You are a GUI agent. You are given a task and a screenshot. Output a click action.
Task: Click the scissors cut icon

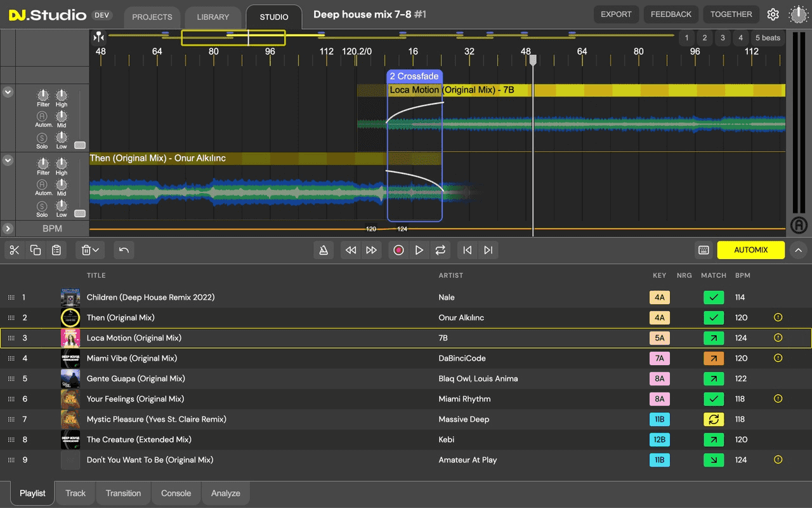[x=15, y=250]
